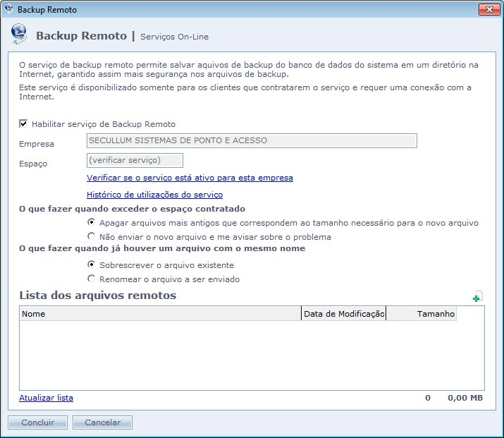This screenshot has width=504, height=438.
Task: Select Não enviar o novo arquivo option
Action: [x=92, y=237]
